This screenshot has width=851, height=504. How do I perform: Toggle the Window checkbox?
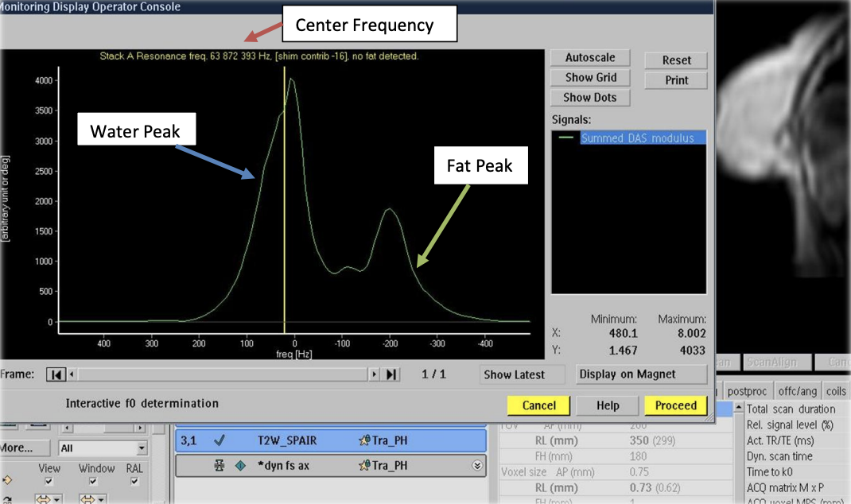point(93,482)
